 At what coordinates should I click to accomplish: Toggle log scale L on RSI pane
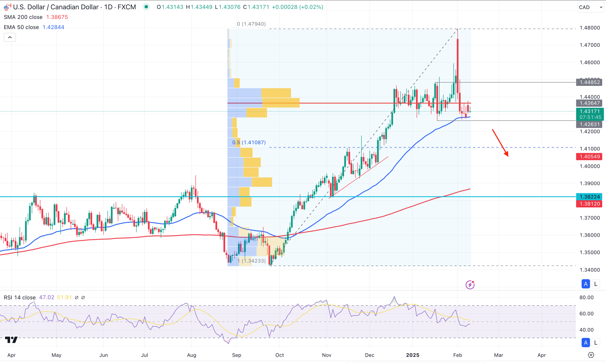coord(596,343)
